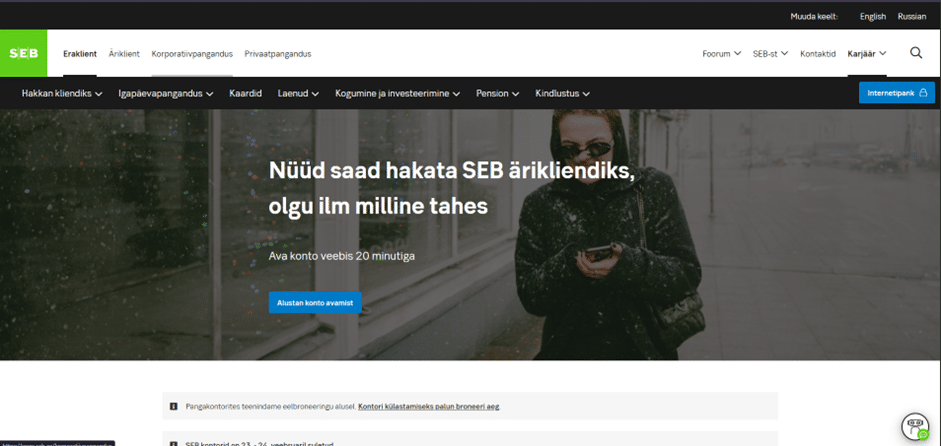This screenshot has width=941, height=446.
Task: Click the Internetipank button
Action: coord(897,92)
